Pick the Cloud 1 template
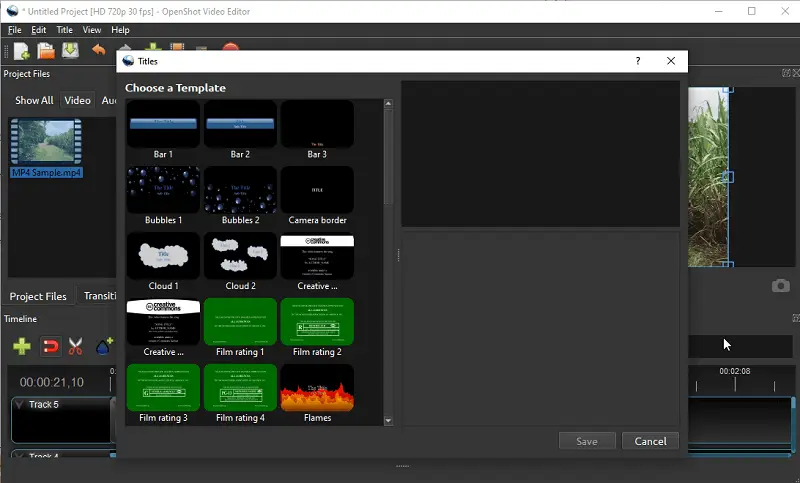The image size is (800, 483). 163,262
